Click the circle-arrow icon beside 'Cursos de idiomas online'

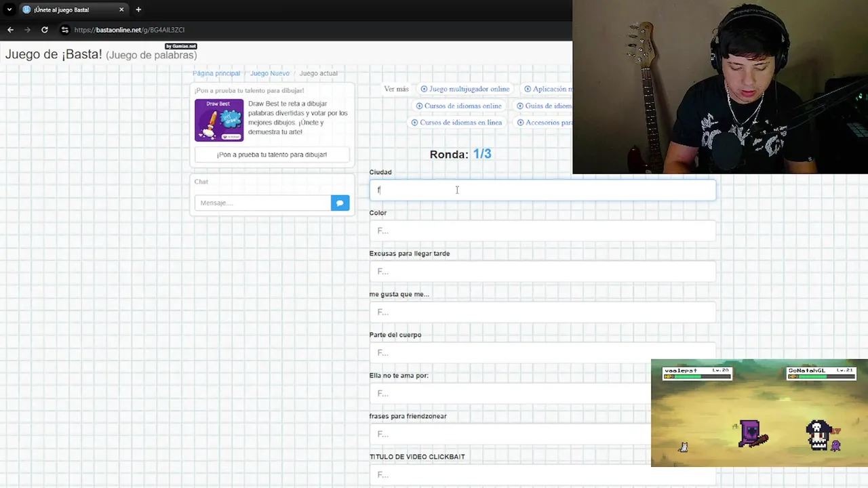coord(419,106)
